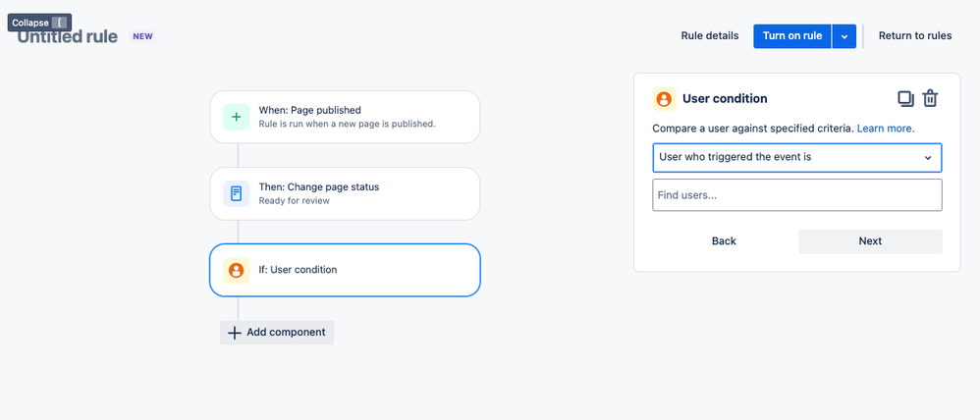Viewport: 980px width, 420px height.
Task: Click the Next button
Action: click(869, 241)
